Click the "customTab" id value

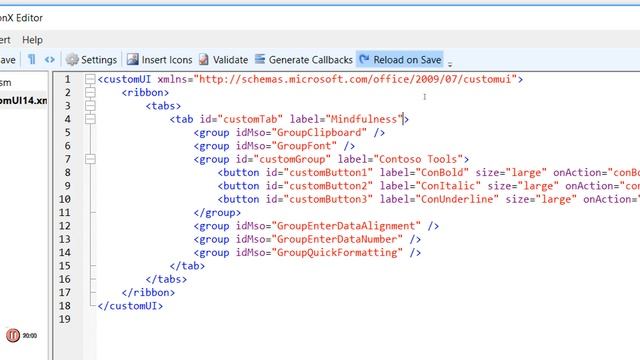pos(250,119)
